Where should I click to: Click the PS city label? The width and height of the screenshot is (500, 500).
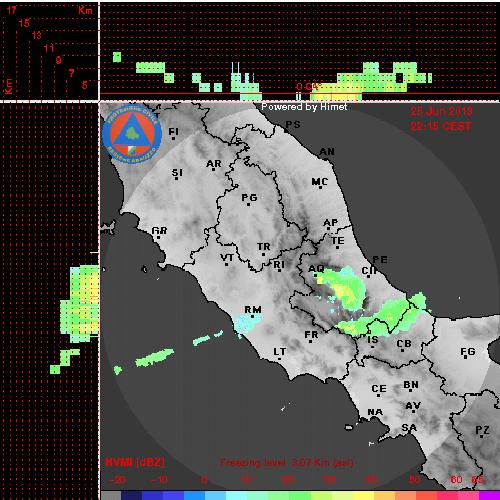click(293, 125)
